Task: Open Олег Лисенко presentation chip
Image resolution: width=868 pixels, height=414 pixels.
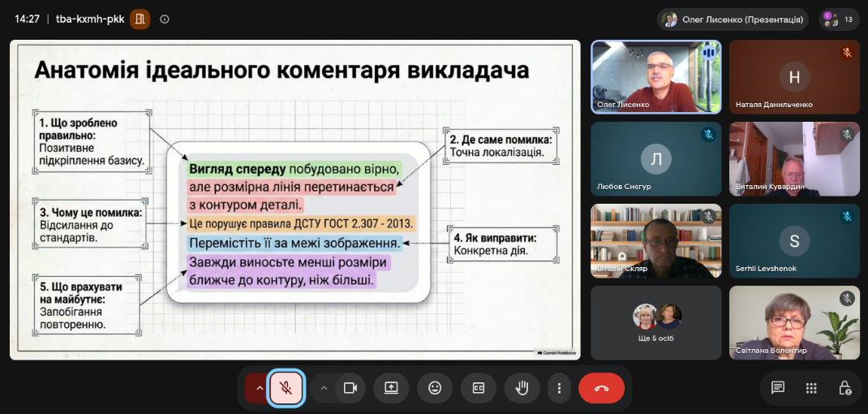Action: tap(733, 19)
